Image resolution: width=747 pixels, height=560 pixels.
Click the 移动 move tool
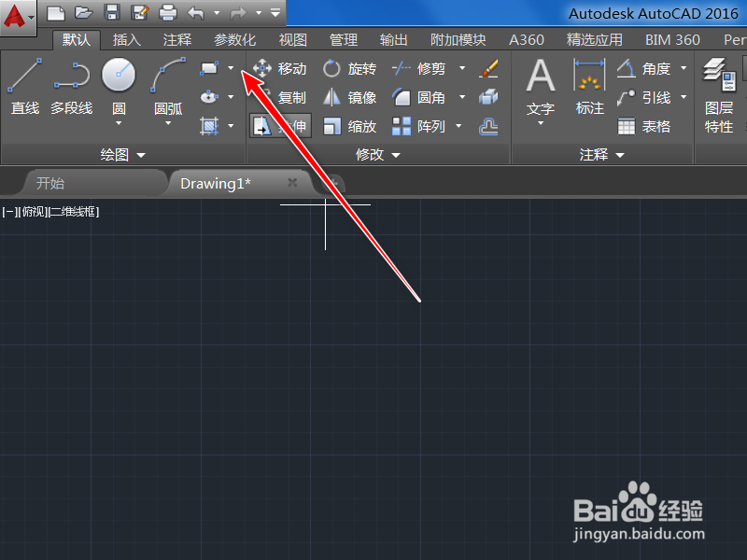pyautogui.click(x=279, y=68)
